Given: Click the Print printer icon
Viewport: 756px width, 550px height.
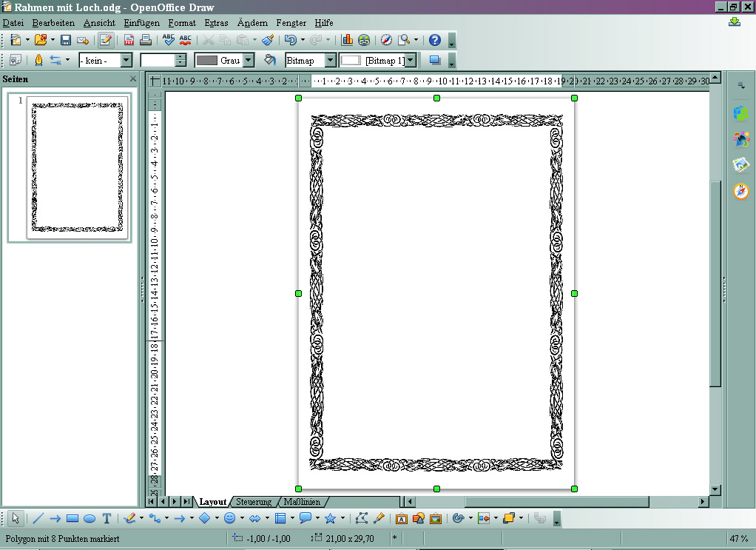Looking at the screenshot, I should 145,40.
